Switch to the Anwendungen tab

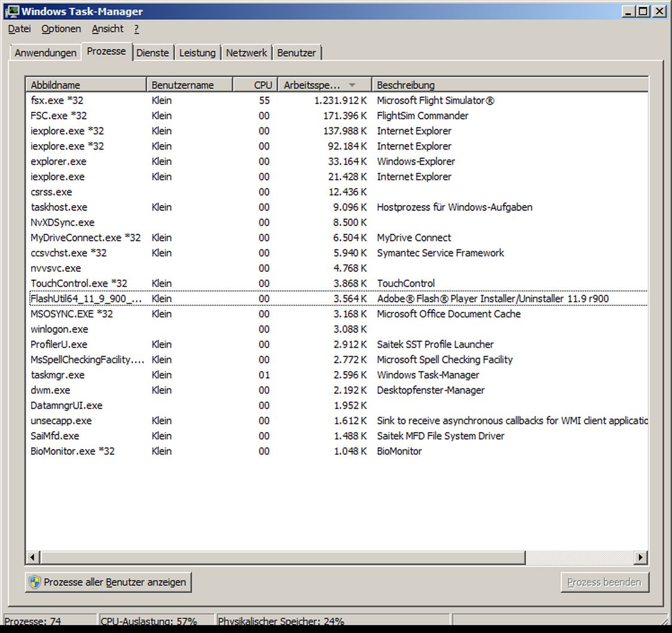point(45,53)
